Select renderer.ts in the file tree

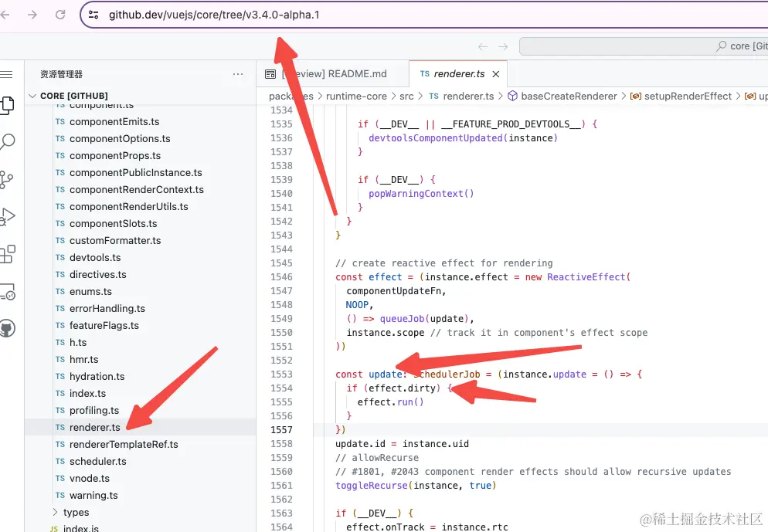pos(94,427)
